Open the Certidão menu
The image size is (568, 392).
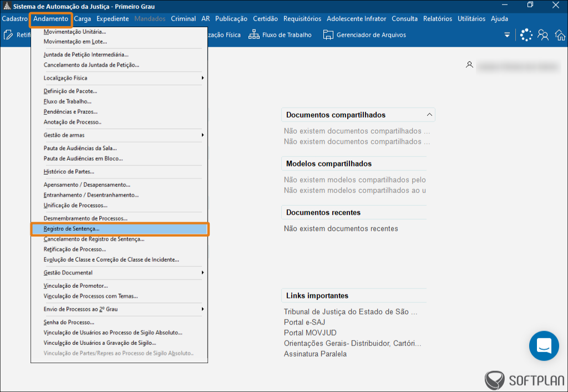(x=266, y=19)
